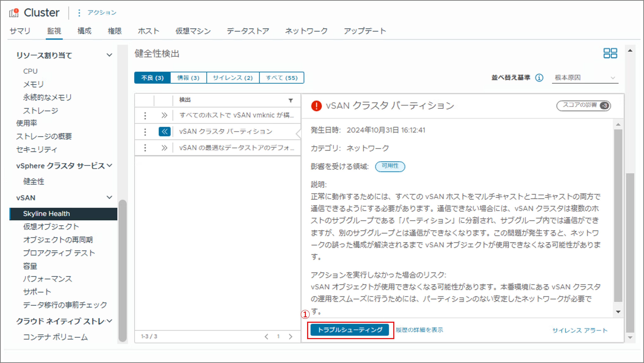Select 使用率 in sidebar
The height and width of the screenshot is (363, 644).
point(27,123)
